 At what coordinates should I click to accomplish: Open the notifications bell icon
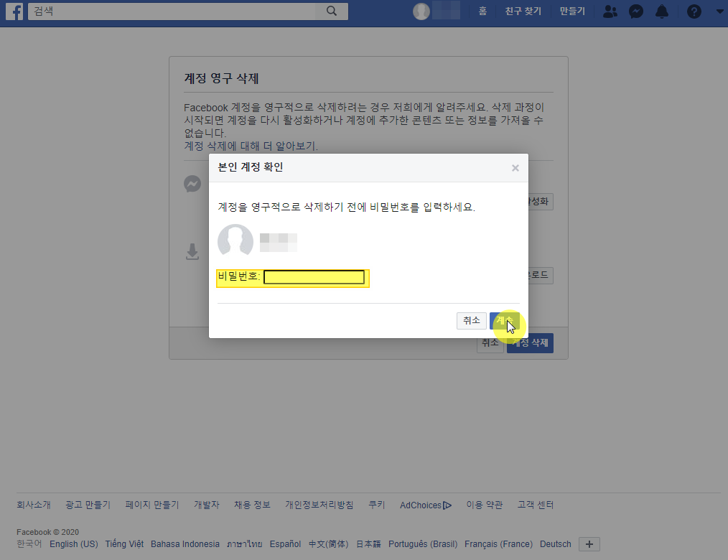click(662, 11)
